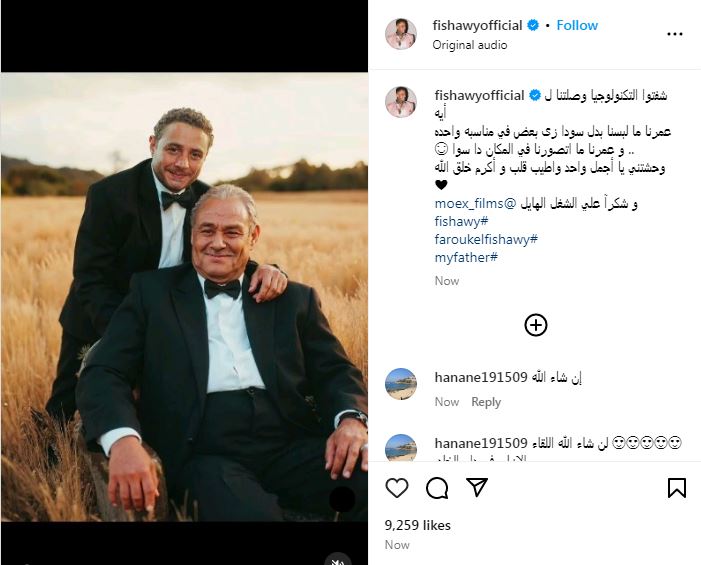Save post with the bookmark icon
The width and height of the screenshot is (701, 565).
point(677,488)
